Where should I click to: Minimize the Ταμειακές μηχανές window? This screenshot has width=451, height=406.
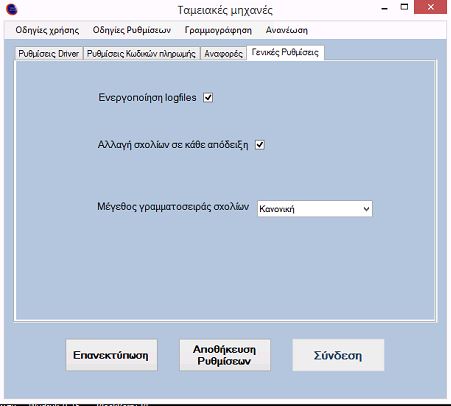[385, 9]
